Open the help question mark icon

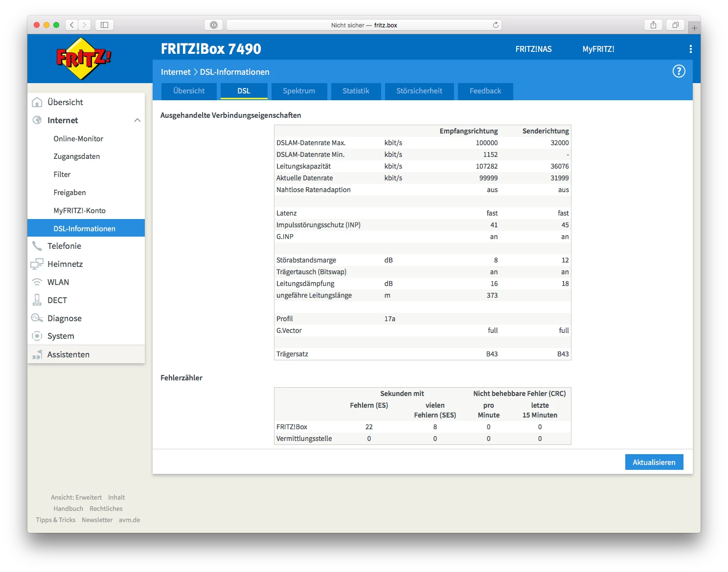coord(679,71)
